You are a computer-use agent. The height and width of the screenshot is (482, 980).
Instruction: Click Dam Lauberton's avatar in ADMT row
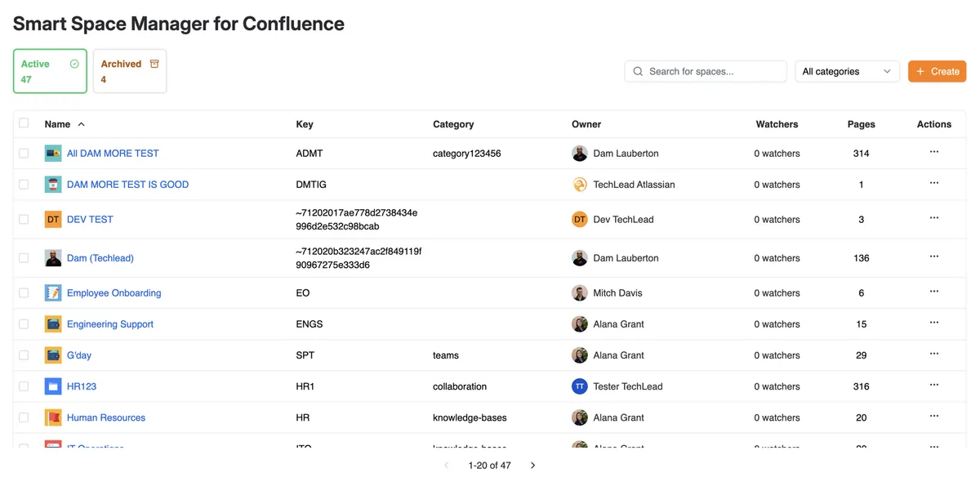click(x=580, y=153)
